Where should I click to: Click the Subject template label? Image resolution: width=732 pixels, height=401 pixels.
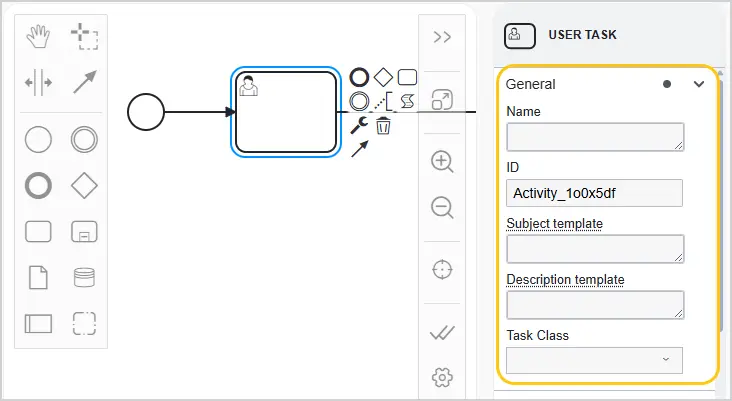pos(555,224)
